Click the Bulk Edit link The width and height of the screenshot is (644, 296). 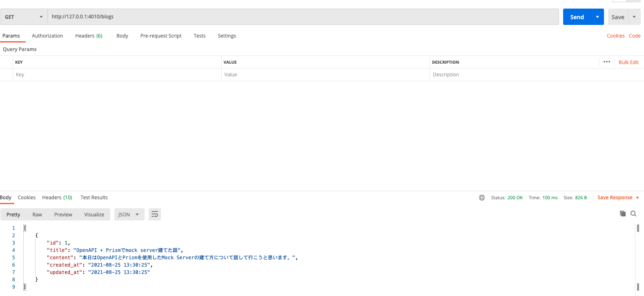point(628,62)
